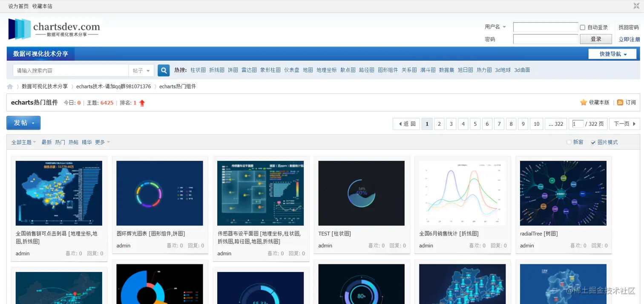
Task: Jump to last page 322
Action: 556,124
